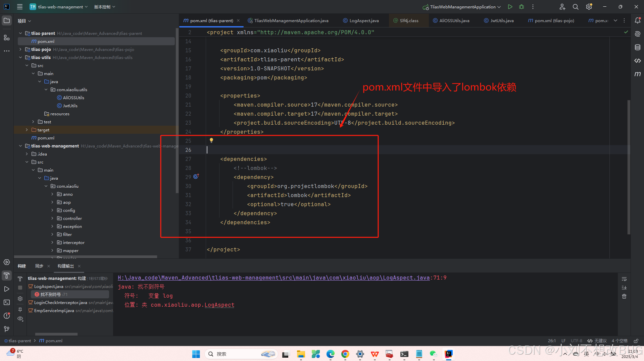Toggle the build output filter eye
Image resolution: width=644 pixels, height=361 pixels.
(20, 319)
